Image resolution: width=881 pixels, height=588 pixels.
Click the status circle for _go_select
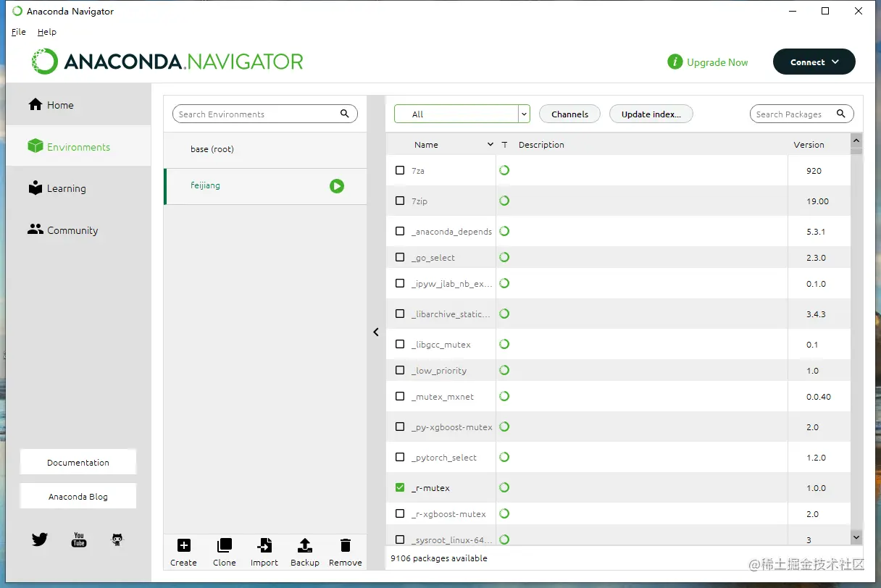(504, 257)
